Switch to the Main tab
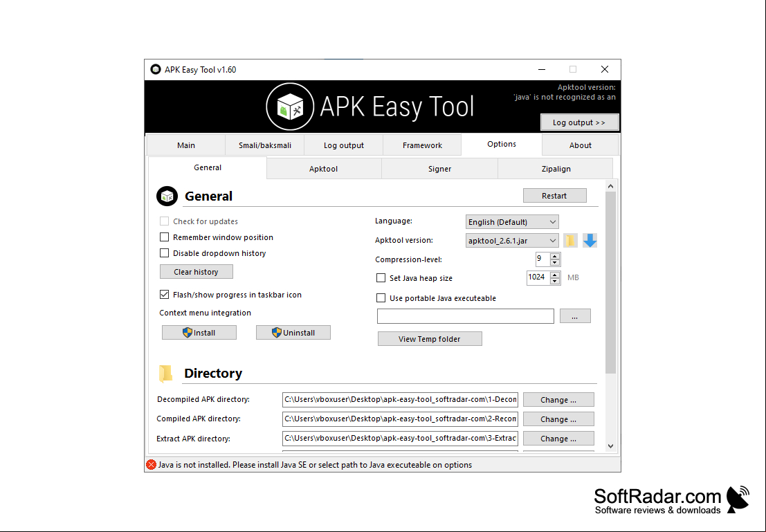The image size is (766, 532). pos(186,145)
